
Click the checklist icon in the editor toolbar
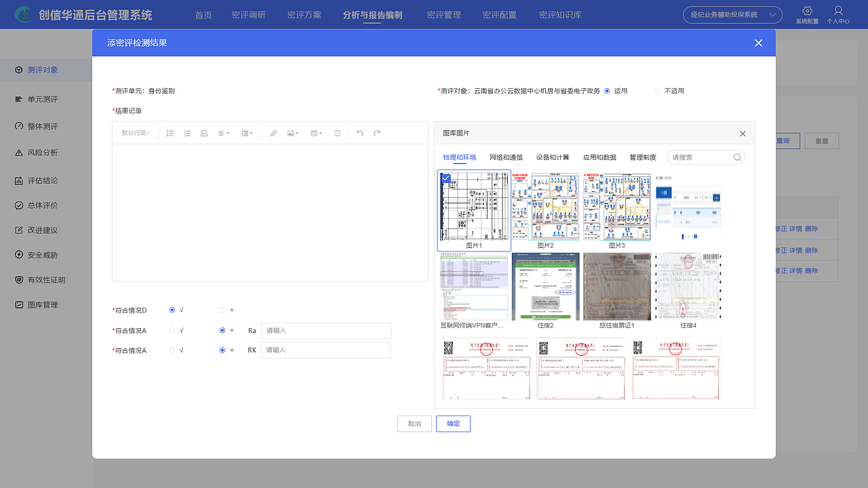204,133
